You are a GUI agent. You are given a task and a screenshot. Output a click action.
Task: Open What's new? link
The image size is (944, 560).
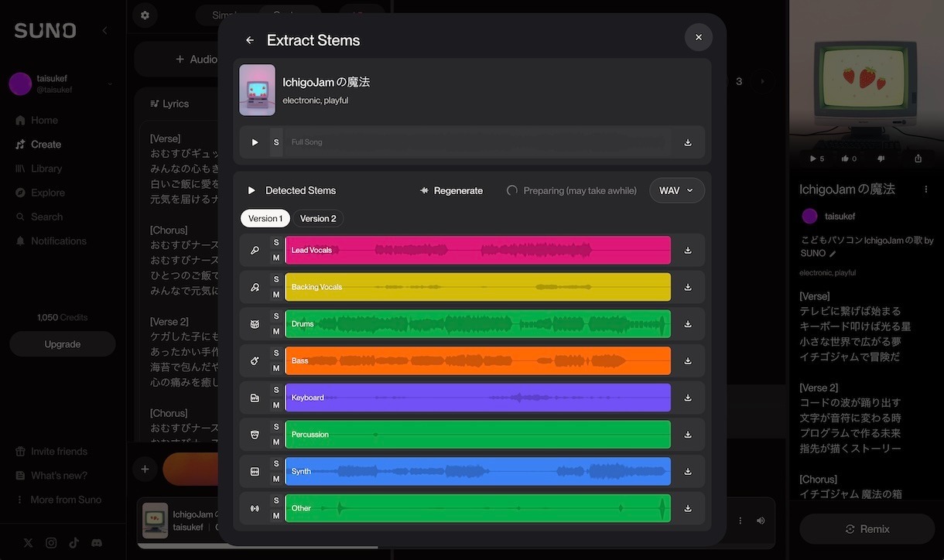click(52, 476)
